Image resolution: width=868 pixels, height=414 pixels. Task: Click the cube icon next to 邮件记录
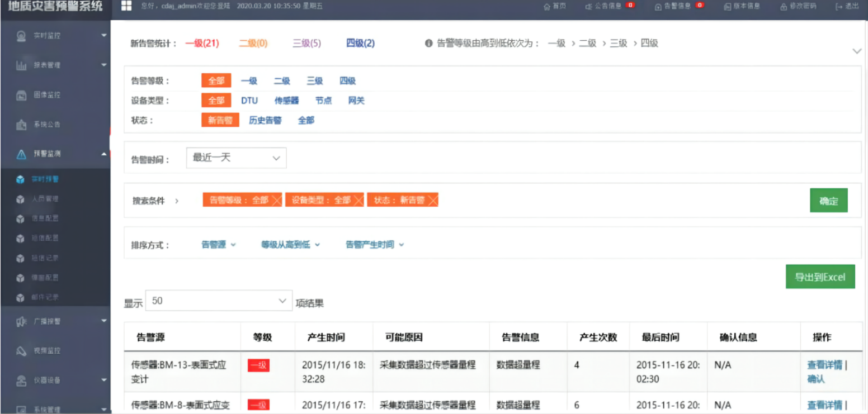tap(20, 297)
